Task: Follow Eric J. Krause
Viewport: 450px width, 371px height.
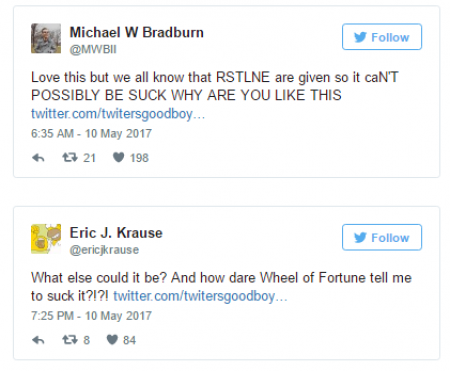Action: click(x=382, y=237)
